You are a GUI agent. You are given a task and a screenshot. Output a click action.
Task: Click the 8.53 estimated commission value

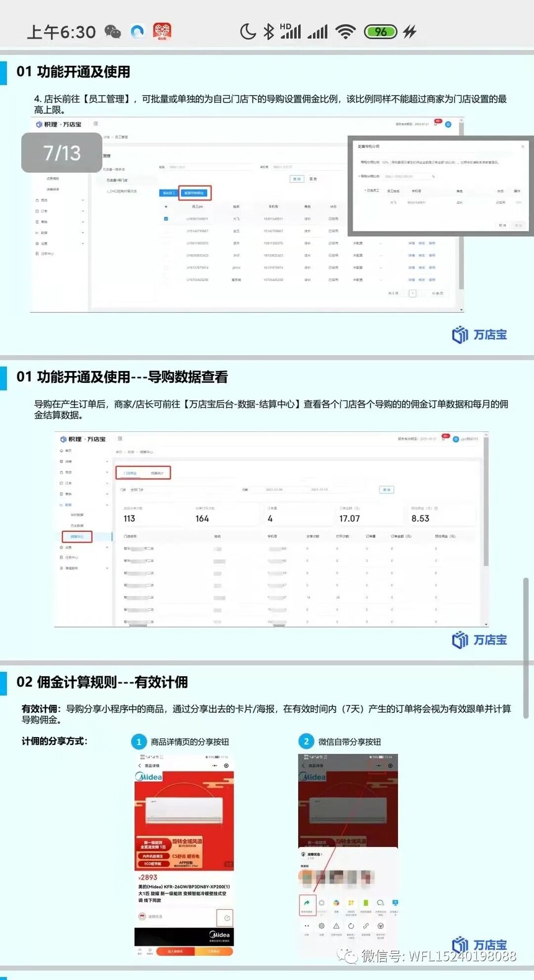coord(420,518)
